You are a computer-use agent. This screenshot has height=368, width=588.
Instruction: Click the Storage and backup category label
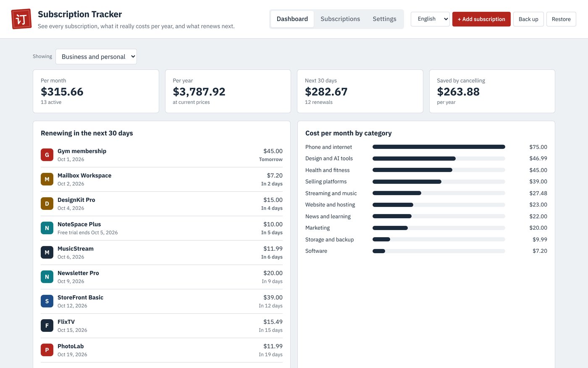[x=330, y=239]
